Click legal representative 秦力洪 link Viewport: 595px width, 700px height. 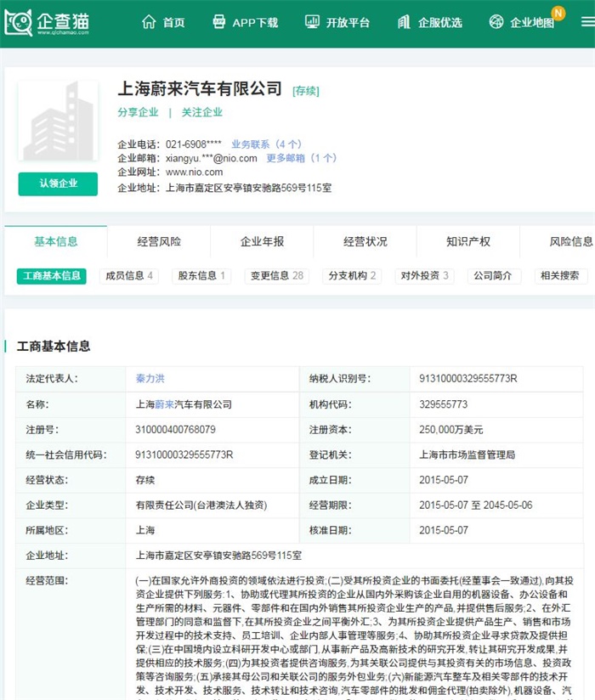(x=150, y=379)
